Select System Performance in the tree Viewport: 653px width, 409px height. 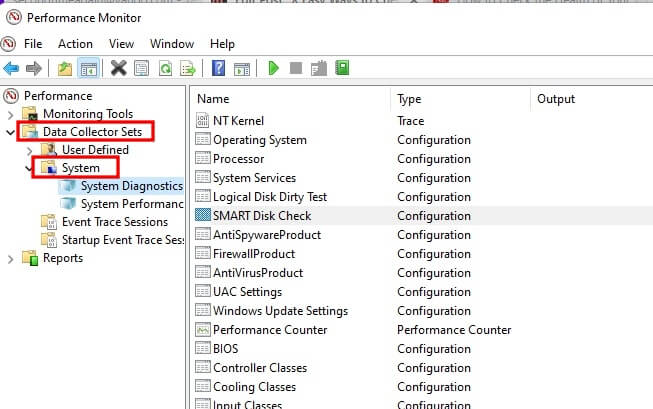tap(132, 204)
